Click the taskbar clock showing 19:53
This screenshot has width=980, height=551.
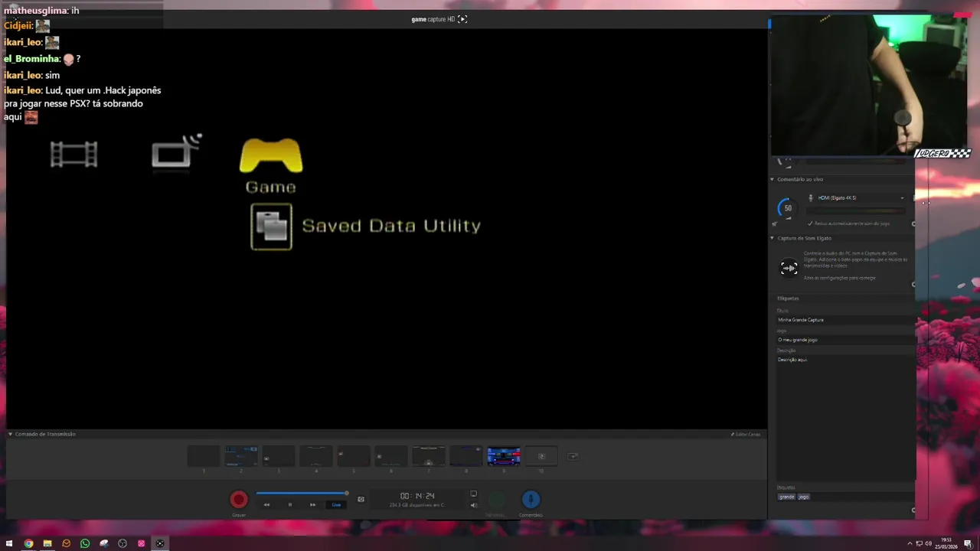pos(947,543)
